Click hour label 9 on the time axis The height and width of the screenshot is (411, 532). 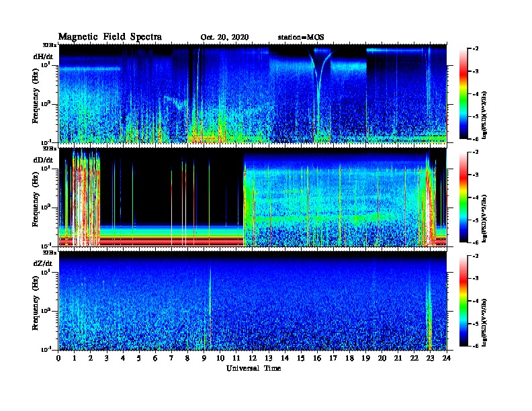(x=204, y=358)
